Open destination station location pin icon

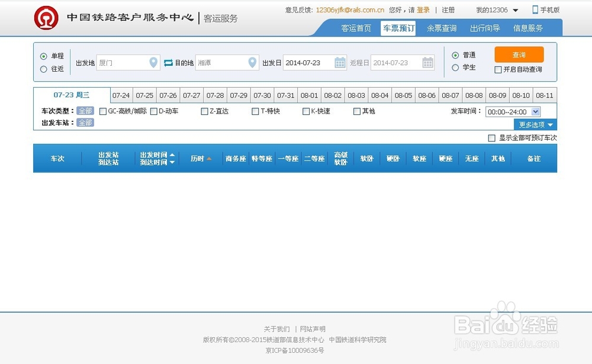click(252, 62)
